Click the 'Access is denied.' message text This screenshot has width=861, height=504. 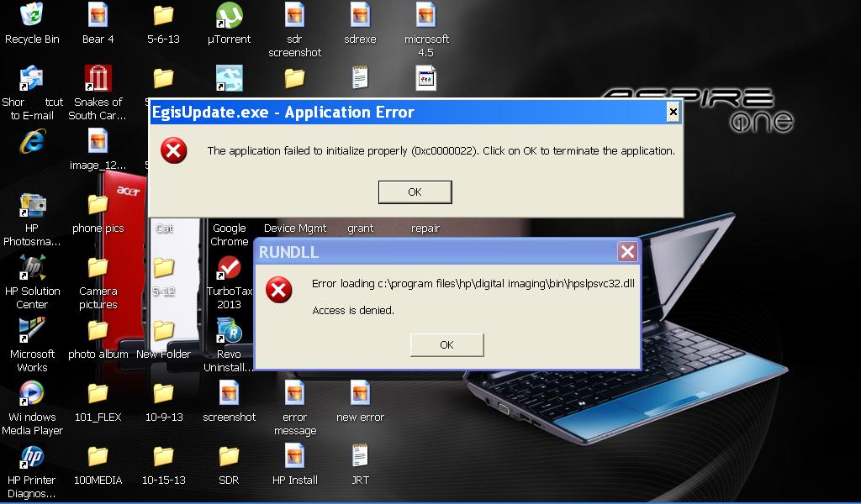pyautogui.click(x=353, y=311)
